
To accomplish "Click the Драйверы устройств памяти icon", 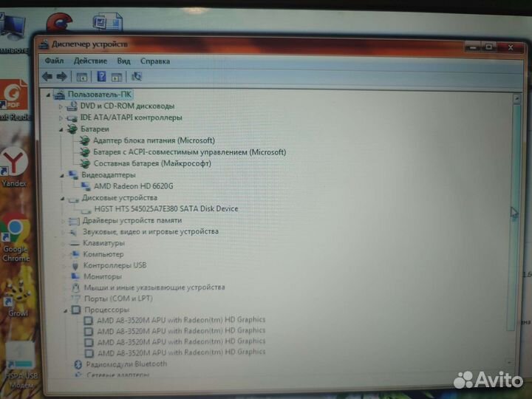I will [x=74, y=221].
